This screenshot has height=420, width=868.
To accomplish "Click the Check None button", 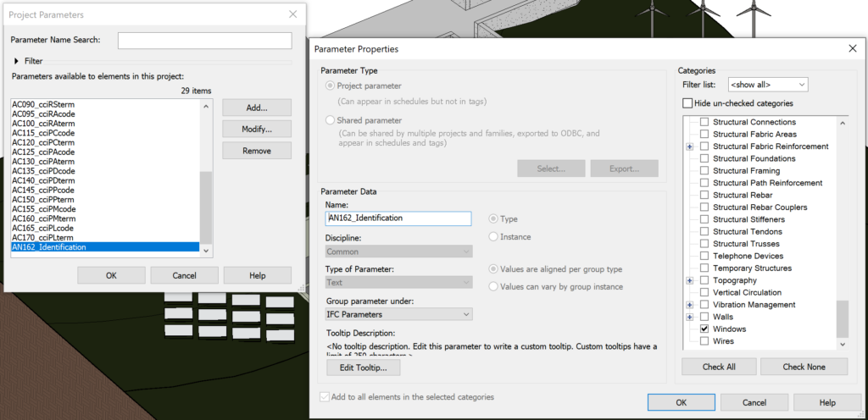I will [804, 367].
